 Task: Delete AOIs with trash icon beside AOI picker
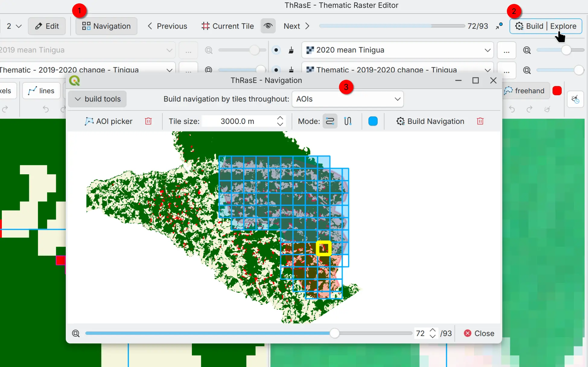148,121
